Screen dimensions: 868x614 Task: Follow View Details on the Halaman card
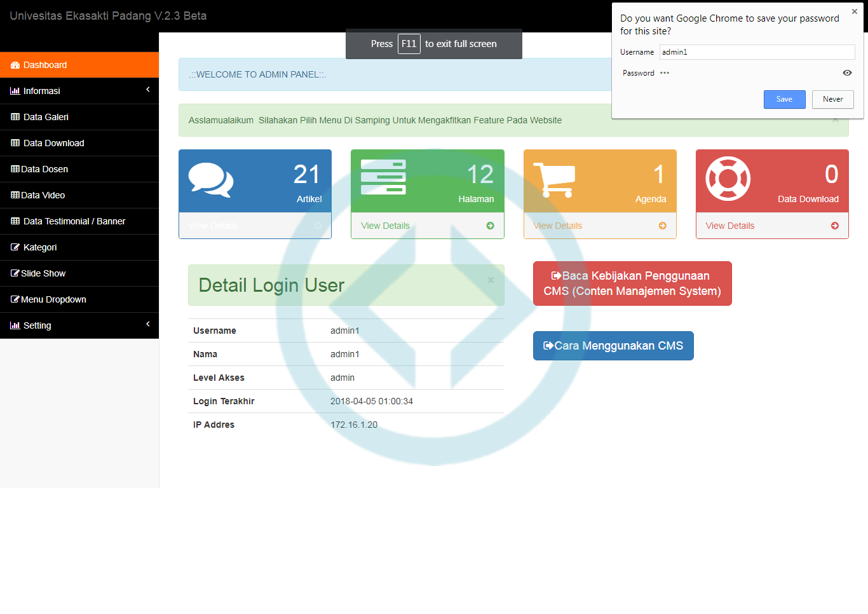point(385,225)
